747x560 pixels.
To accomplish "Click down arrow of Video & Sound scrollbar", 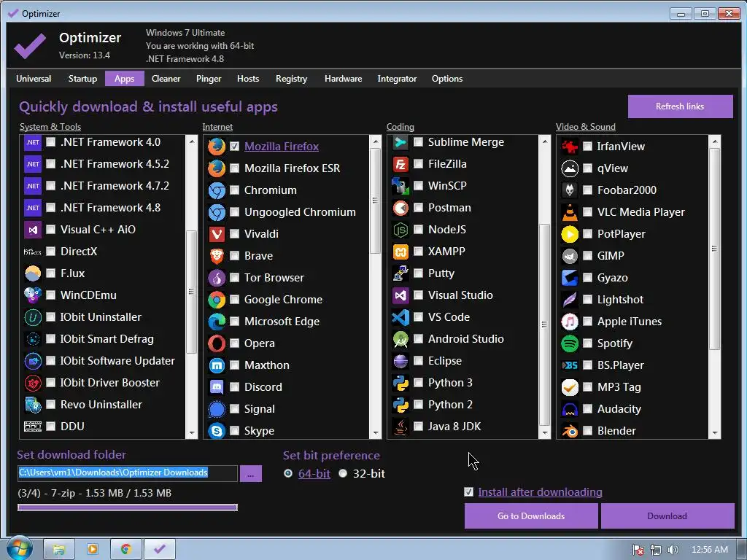I will (715, 433).
